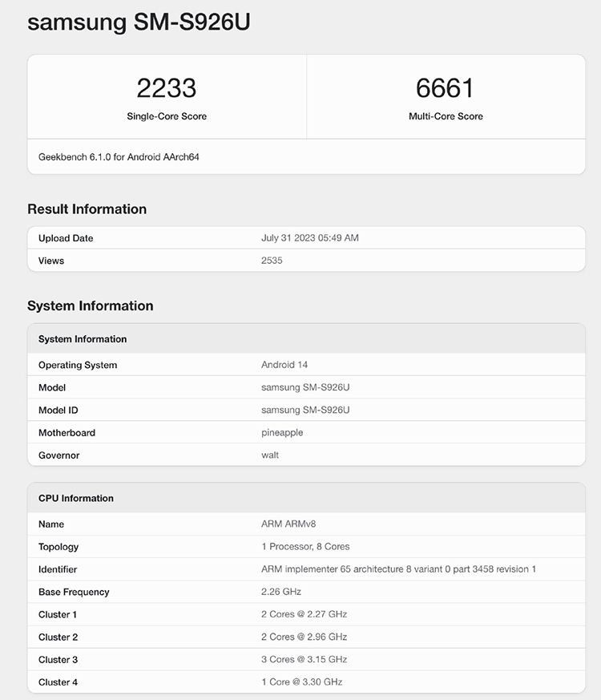The image size is (601, 700).
Task: Click the Model row label
Action: click(52, 387)
